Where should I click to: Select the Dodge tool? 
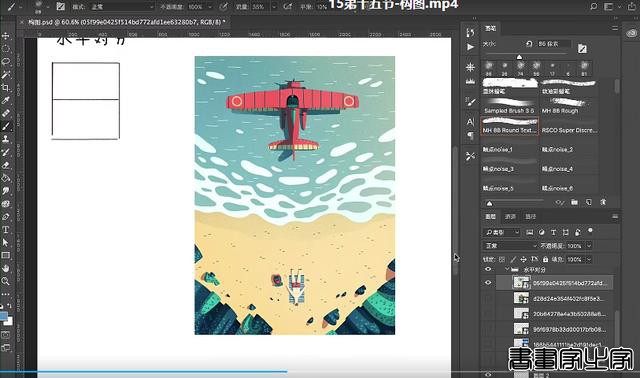(6, 204)
